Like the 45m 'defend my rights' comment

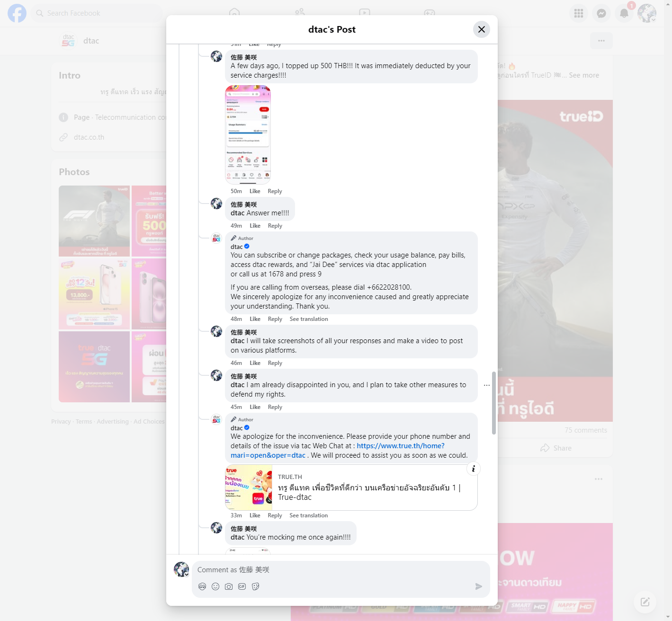click(255, 407)
